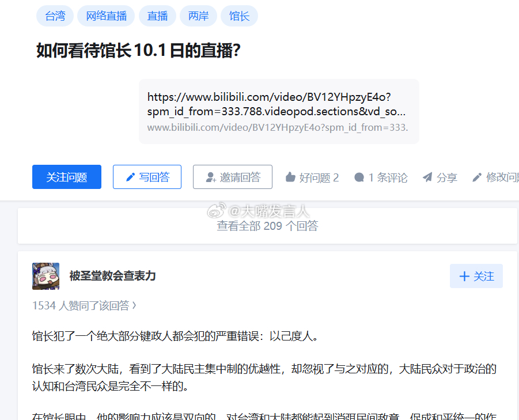Open the 1 条评论 comments
The width and height of the screenshot is (519, 420).
[381, 177]
